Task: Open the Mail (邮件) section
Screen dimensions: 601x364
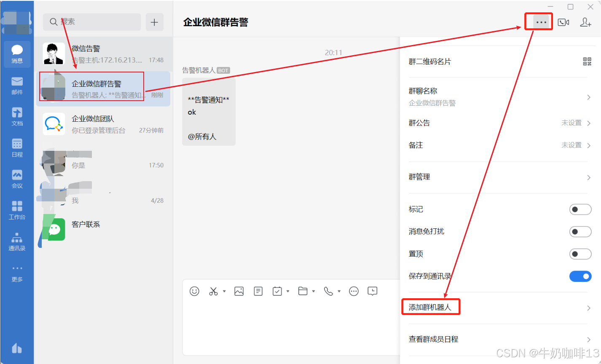Action: pyautogui.click(x=17, y=86)
